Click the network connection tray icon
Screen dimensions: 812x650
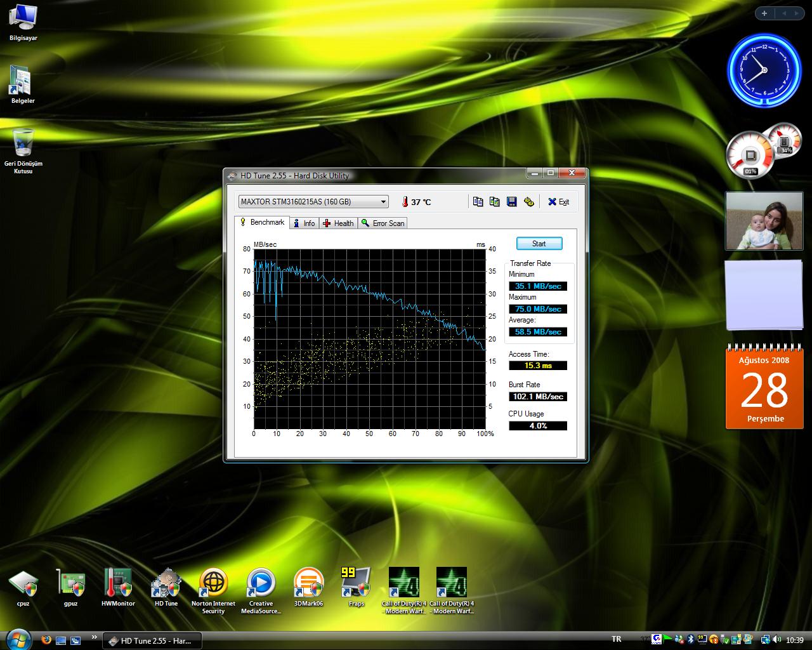[766, 640]
